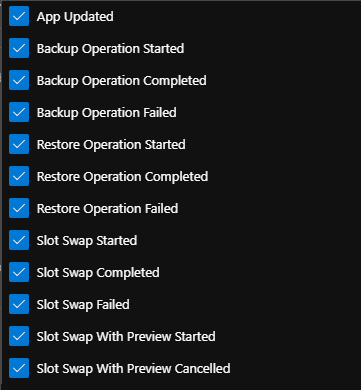The image size is (361, 390).
Task: Click the 'Slot Swap Started' option text
Action: click(x=87, y=241)
